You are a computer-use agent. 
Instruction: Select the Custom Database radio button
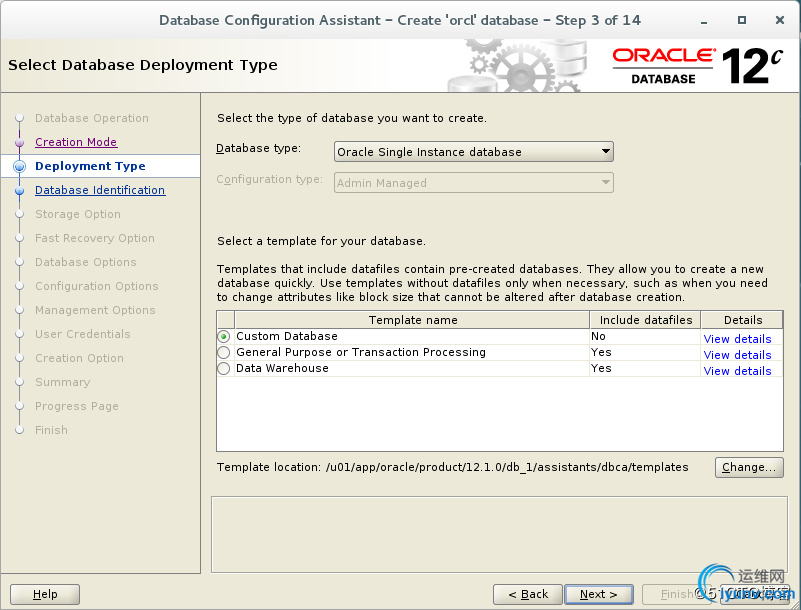(224, 337)
